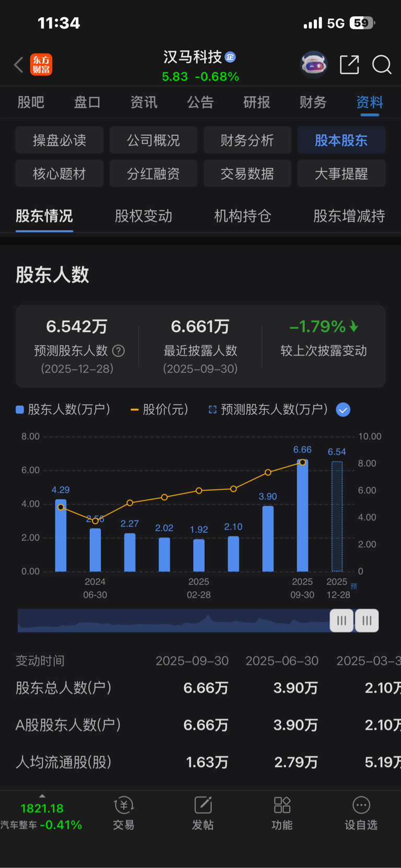Screen dimensions: 401x868
Task: Switch to the 股吧 tab
Action: (31, 102)
